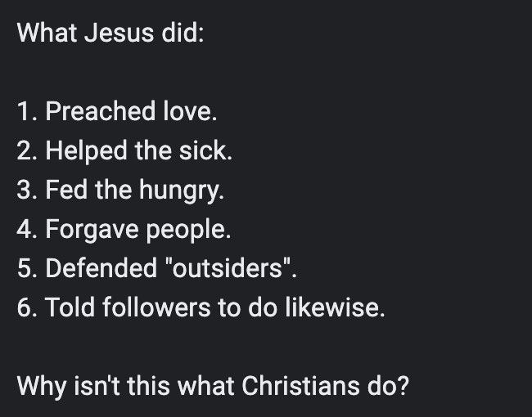Image resolution: width=532 pixels, height=417 pixels.
Task: Click the word "followers" in item six
Action: pyautogui.click(x=156, y=307)
